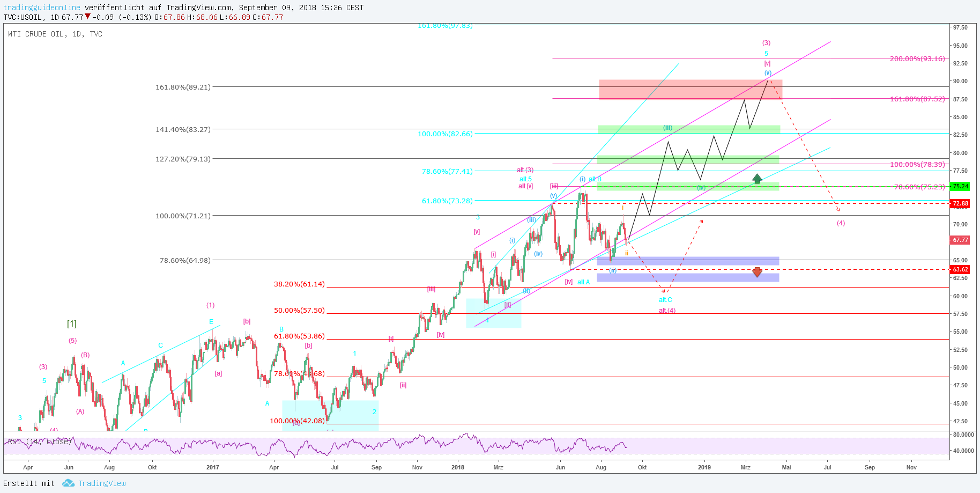Click the red 38.20%(61.14) retracement label
Screen dimensions: 980x493
299,284
